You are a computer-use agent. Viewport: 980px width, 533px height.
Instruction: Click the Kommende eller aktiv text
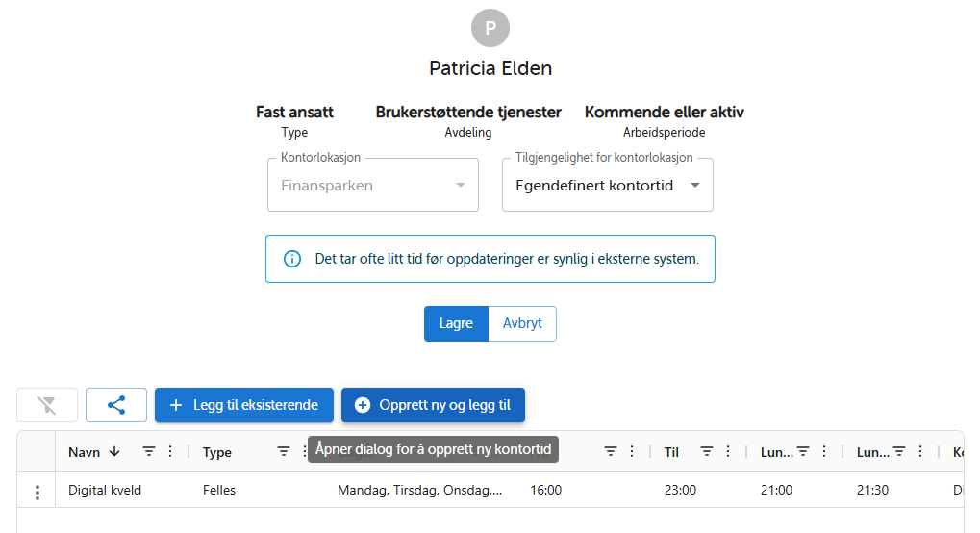point(665,112)
